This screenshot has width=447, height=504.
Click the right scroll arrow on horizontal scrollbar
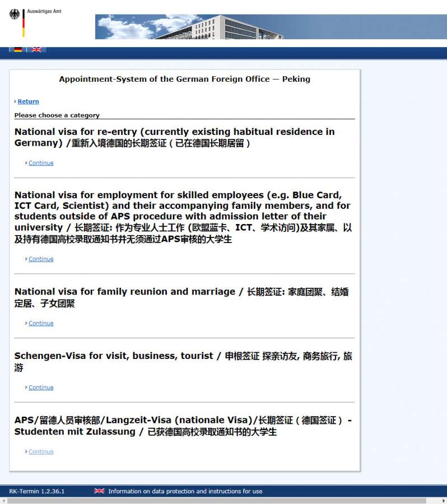[443, 501]
